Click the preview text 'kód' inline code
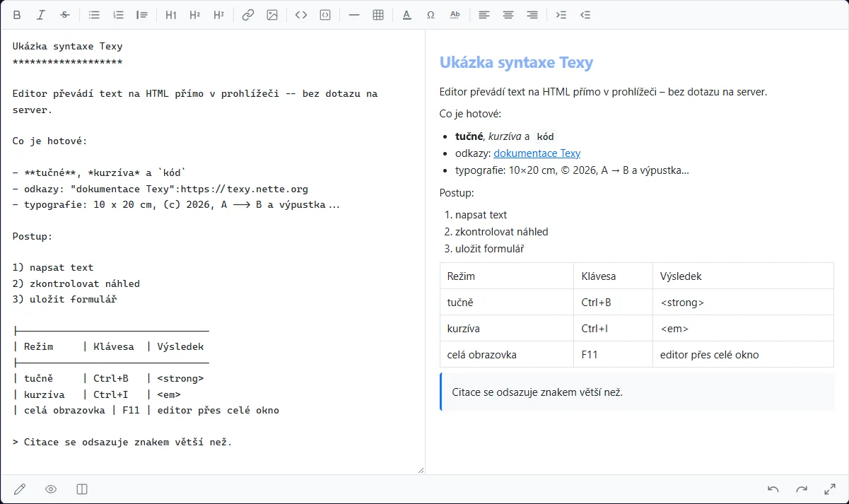The image size is (849, 504). [545, 136]
